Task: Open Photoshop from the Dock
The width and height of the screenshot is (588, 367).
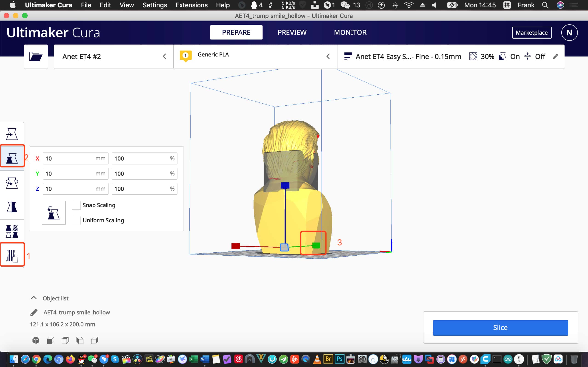Action: tap(340, 359)
